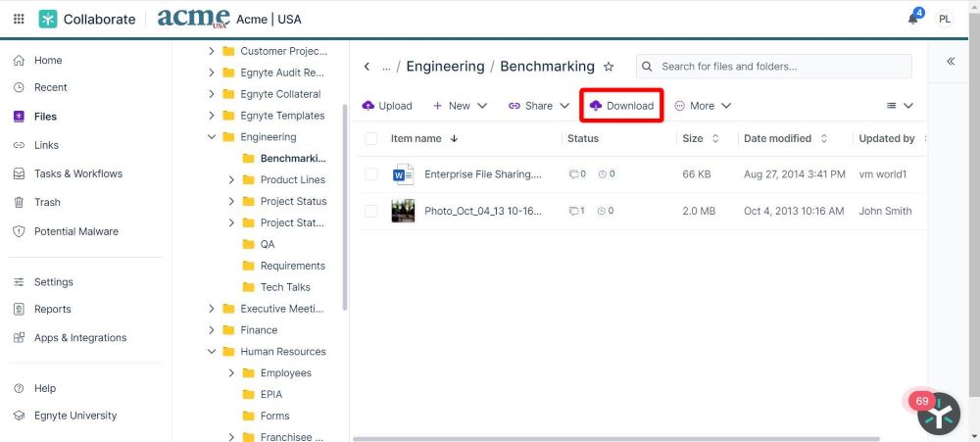Sort by Size column
Viewport: 980px width, 442px height.
[701, 139]
